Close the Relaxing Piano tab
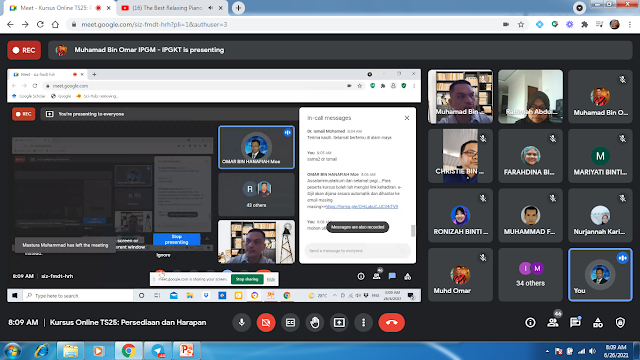Image resolution: width=640 pixels, height=360 pixels. [x=221, y=8]
